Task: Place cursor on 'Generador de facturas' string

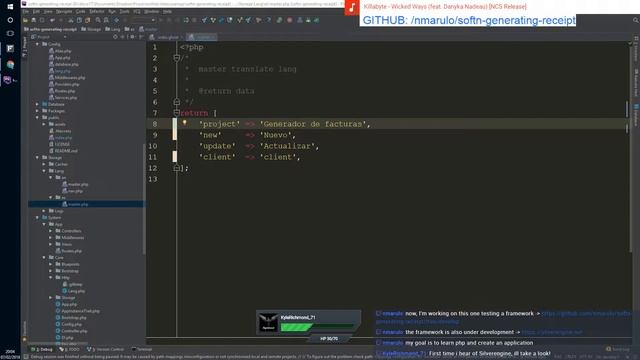Action: tap(312, 124)
